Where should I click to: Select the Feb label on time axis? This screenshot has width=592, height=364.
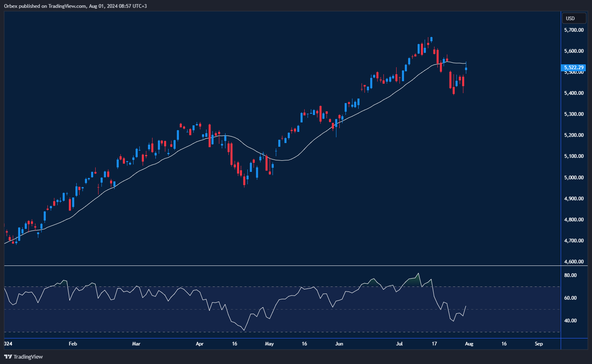(x=73, y=343)
